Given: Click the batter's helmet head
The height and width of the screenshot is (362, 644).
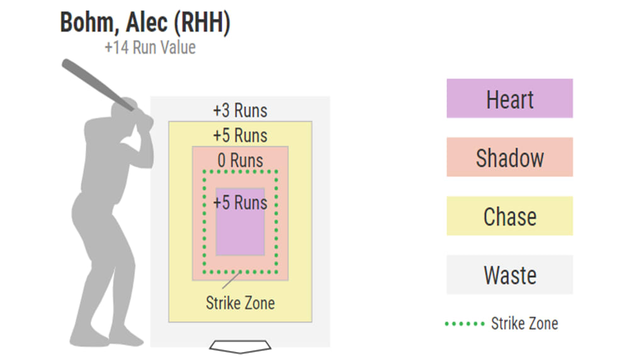Looking at the screenshot, I should pyautogui.click(x=124, y=108).
